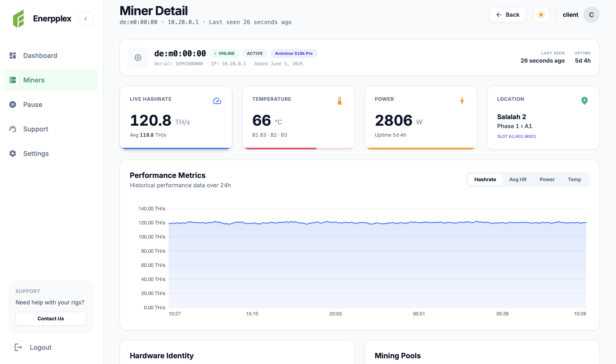The height and width of the screenshot is (364, 616).
Task: Switch to the Power chart tab
Action: click(x=547, y=179)
